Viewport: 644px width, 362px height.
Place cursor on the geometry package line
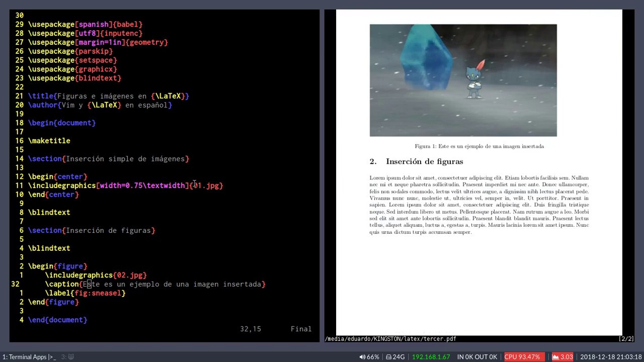coord(98,42)
